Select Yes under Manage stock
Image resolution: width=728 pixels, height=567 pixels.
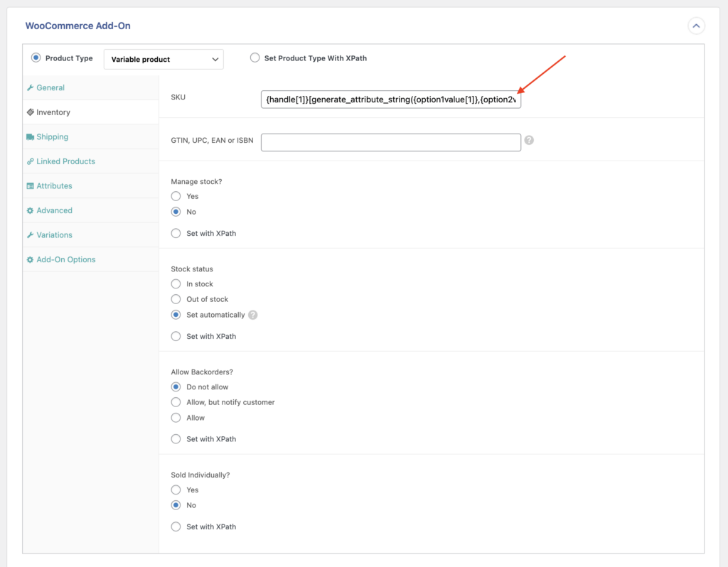tap(176, 196)
